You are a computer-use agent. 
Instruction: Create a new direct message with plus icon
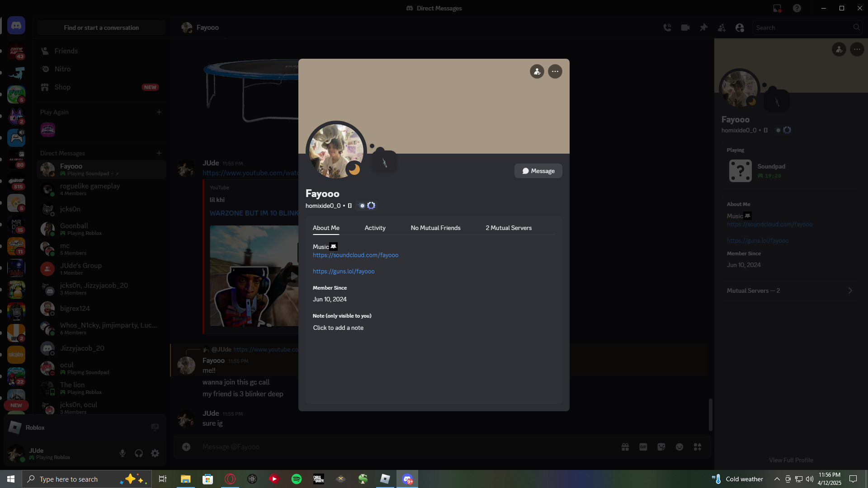pos(159,153)
